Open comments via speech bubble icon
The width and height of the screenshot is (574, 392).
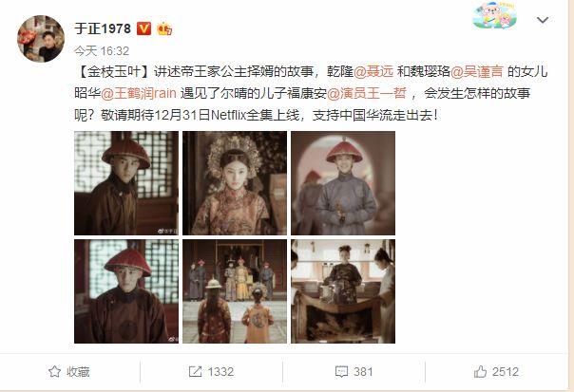click(x=341, y=372)
